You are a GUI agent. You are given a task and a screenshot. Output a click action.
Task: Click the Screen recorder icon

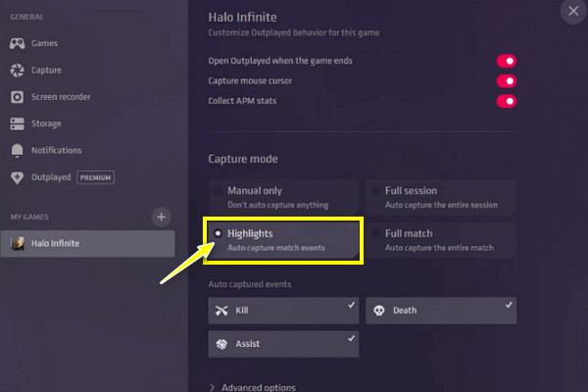(x=17, y=97)
